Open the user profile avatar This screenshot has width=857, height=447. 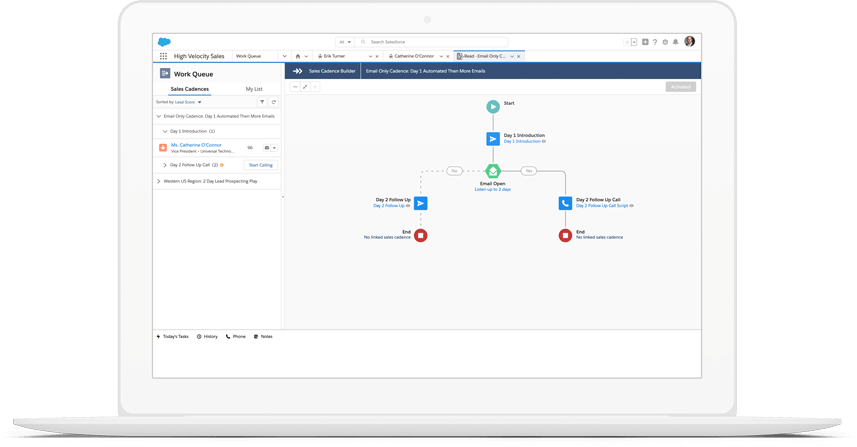click(x=690, y=42)
